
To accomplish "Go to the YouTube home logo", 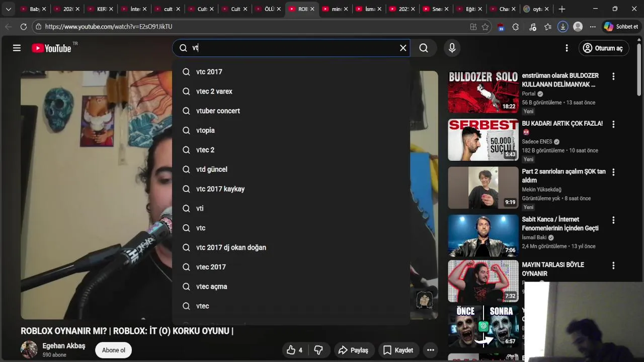I will (51, 48).
